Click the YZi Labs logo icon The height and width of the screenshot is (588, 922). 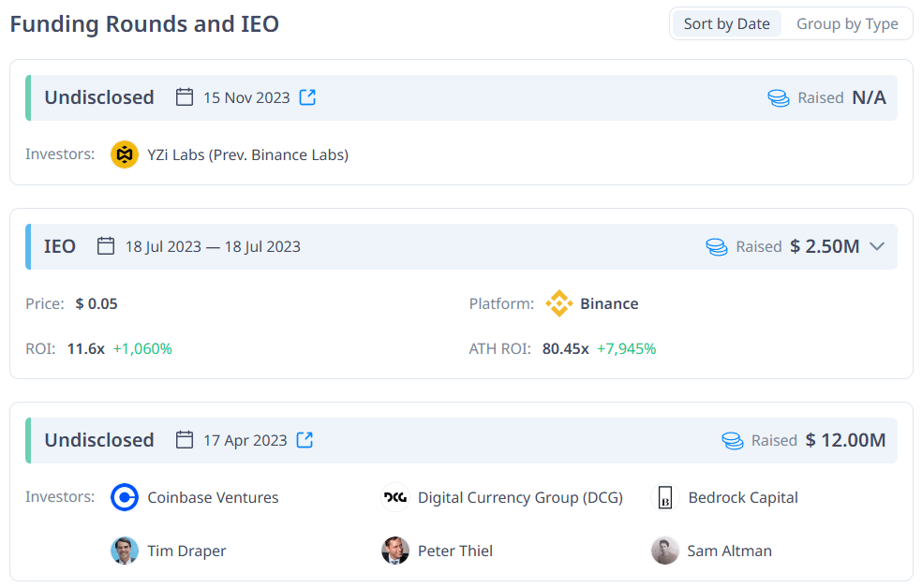[125, 154]
